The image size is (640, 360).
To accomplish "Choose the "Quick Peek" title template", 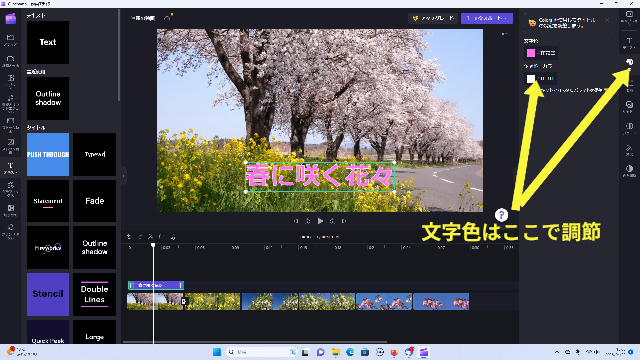I will point(48,332).
